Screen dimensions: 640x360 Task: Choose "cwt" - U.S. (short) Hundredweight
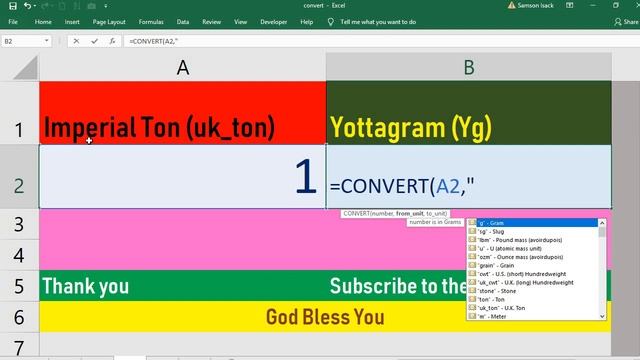click(x=533, y=274)
